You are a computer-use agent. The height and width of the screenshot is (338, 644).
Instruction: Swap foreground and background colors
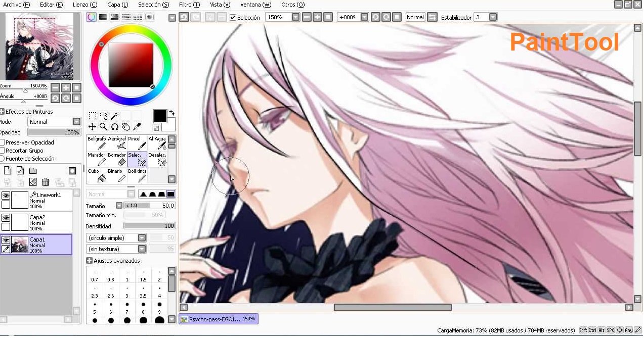click(x=171, y=113)
